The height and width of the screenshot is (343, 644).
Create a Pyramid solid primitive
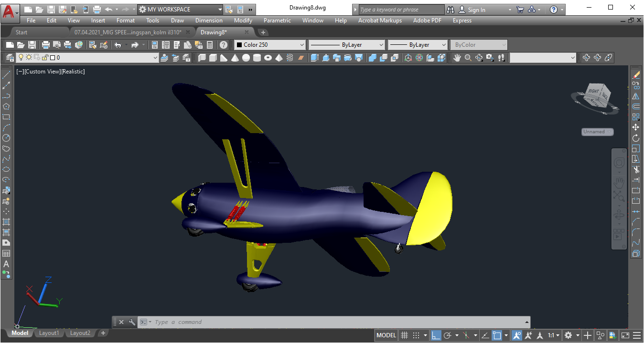(279, 58)
